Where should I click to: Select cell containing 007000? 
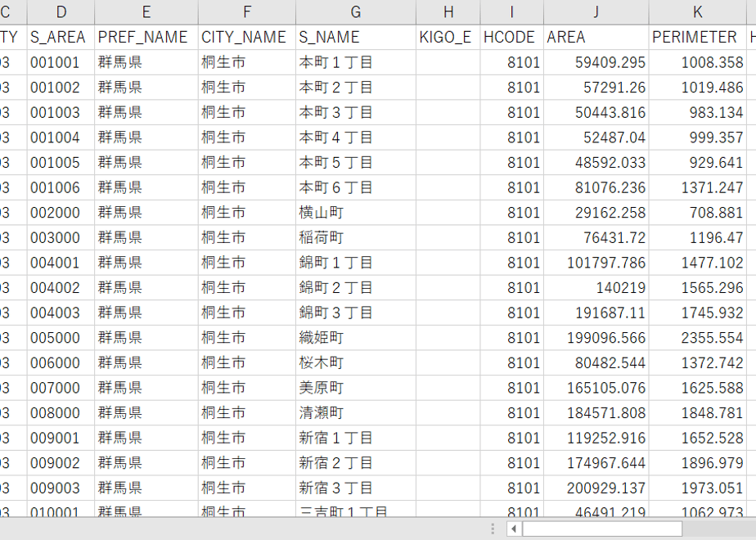(61, 388)
